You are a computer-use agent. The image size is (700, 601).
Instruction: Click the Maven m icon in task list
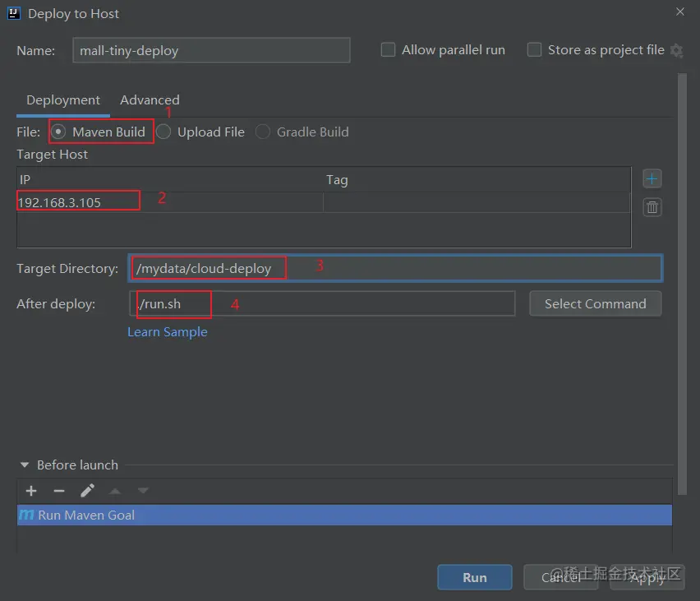[26, 515]
